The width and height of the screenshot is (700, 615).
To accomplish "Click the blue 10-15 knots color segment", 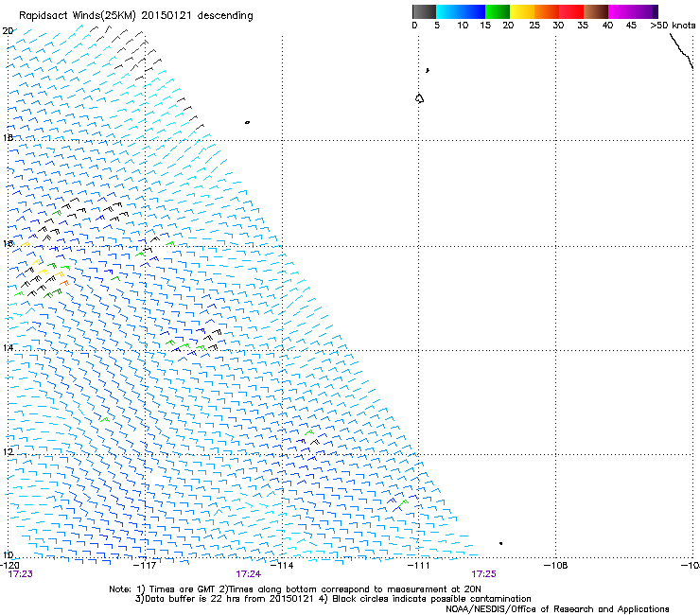I will coord(473,11).
